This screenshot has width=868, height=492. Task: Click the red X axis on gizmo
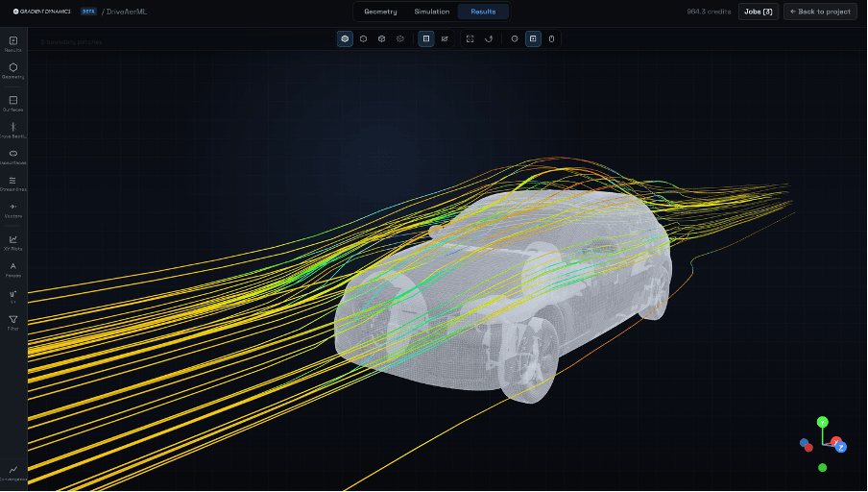click(835, 442)
